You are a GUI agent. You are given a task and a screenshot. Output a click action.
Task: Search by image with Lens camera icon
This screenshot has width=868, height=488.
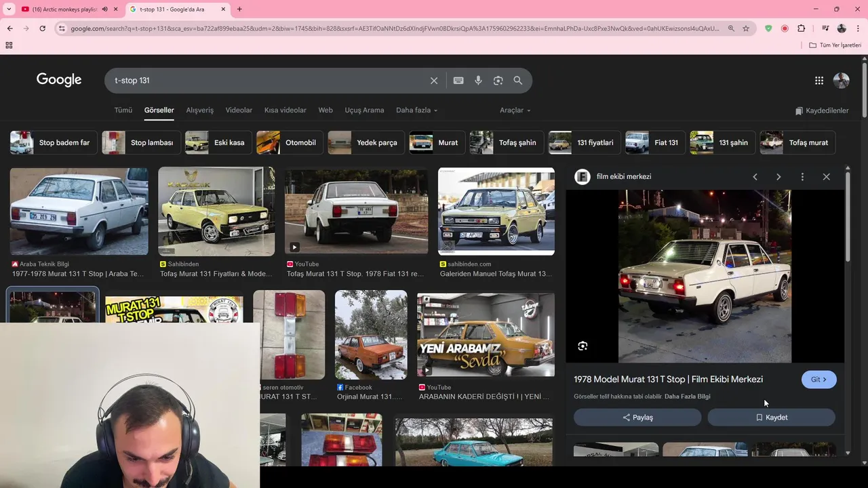[498, 81]
